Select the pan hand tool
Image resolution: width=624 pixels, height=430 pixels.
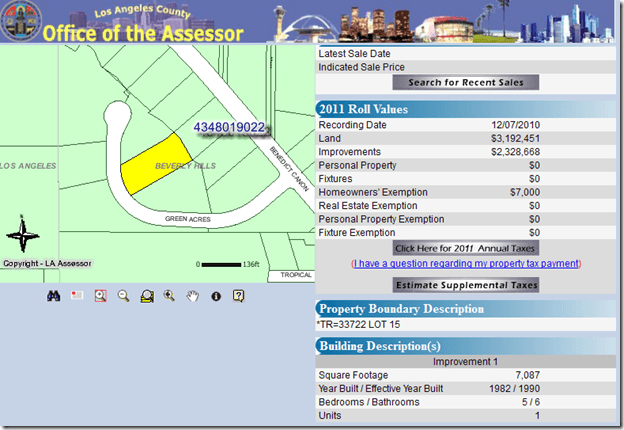[192, 296]
